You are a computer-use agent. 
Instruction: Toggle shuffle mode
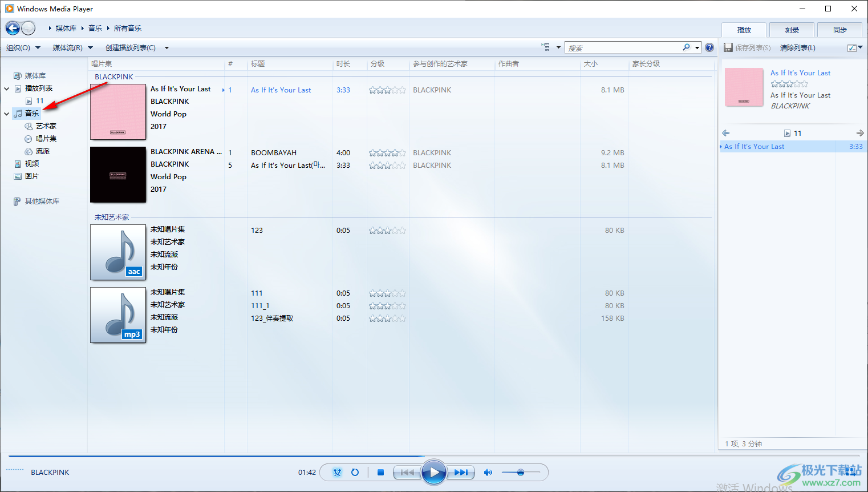pyautogui.click(x=337, y=472)
